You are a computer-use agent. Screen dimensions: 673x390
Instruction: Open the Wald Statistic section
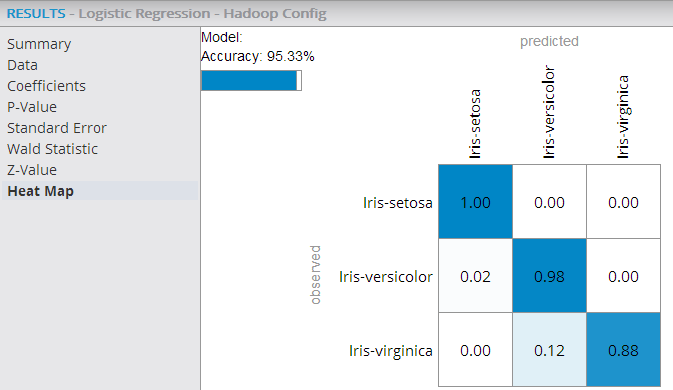coord(52,149)
